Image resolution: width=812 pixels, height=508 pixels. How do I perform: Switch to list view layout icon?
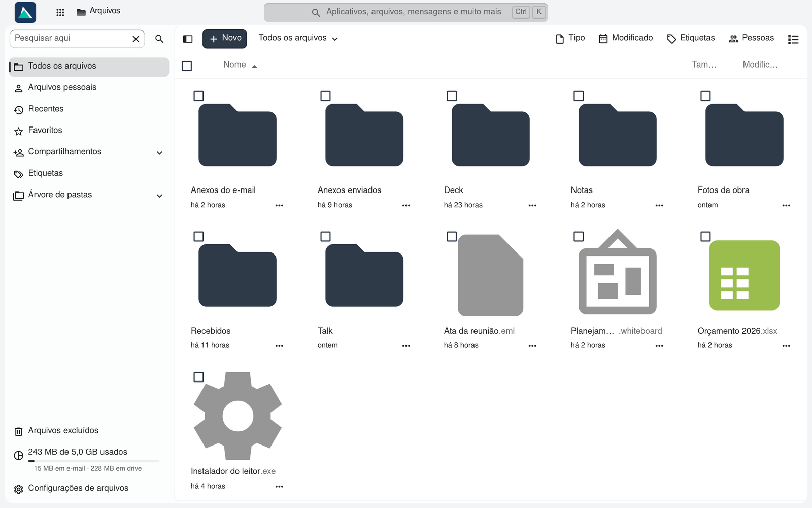(793, 39)
